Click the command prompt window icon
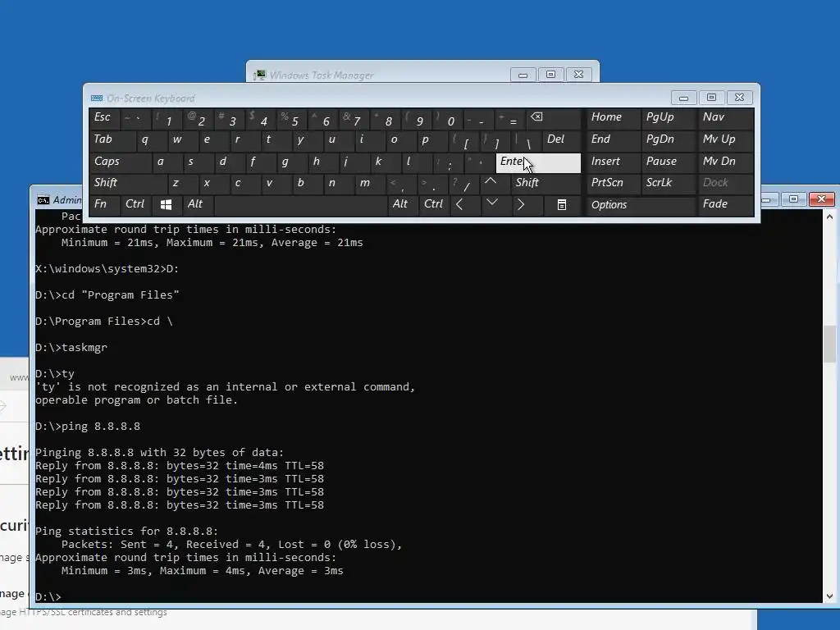 coord(43,200)
